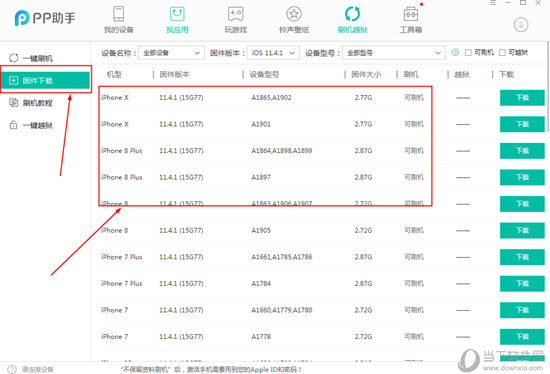Viewport: 550px width, 374px height.
Task: Click the Apple ID notice in status bar
Action: pos(211,369)
